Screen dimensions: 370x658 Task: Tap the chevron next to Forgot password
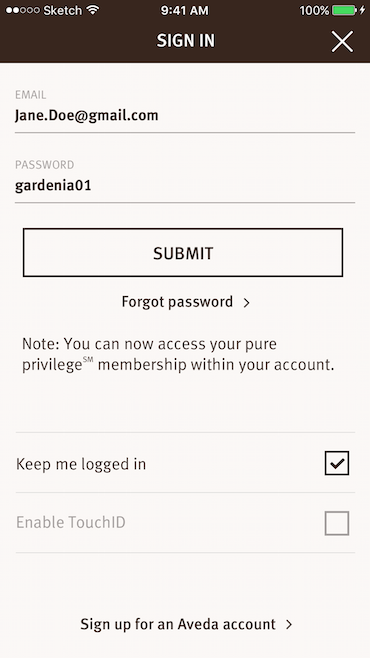(x=247, y=303)
